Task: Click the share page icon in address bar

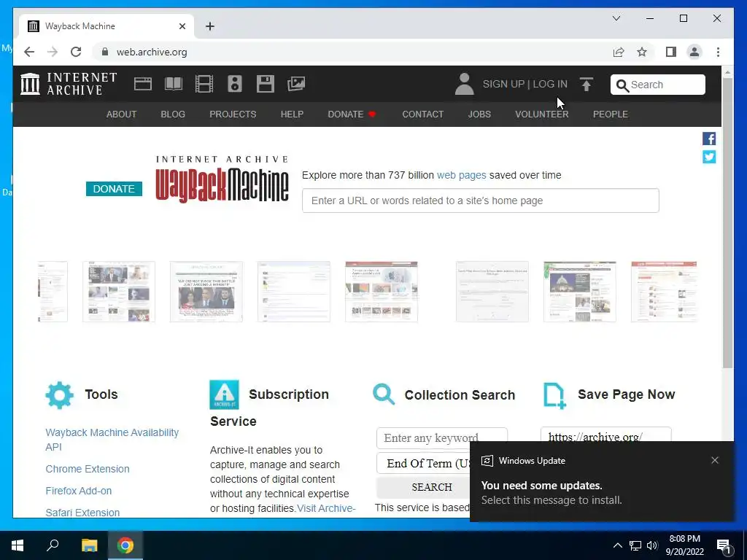Action: tap(619, 52)
